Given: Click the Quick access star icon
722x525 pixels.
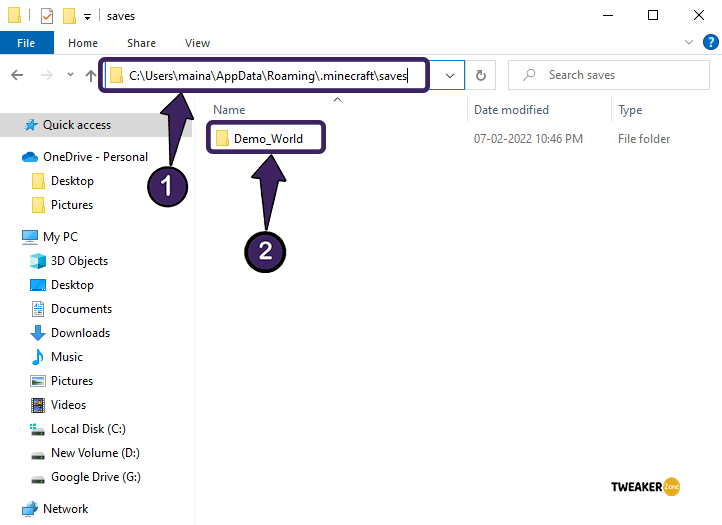Looking at the screenshot, I should tap(31, 125).
